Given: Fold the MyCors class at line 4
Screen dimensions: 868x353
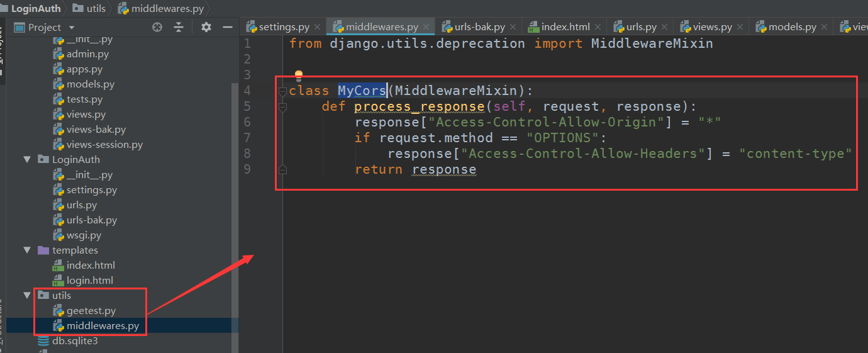Looking at the screenshot, I should [x=282, y=91].
